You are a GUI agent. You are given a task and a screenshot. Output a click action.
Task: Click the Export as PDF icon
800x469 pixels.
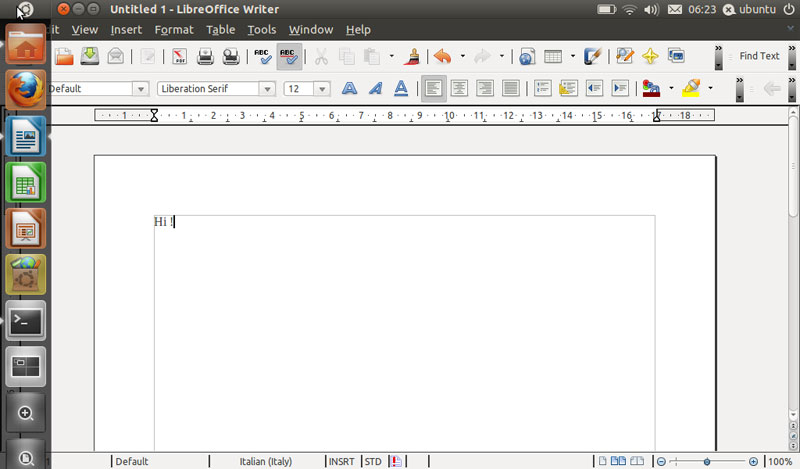pos(180,57)
